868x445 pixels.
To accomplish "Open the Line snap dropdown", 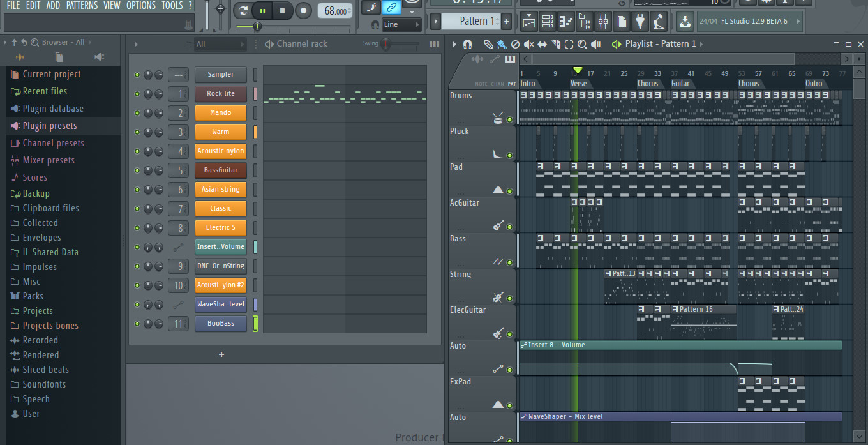I will coord(401,24).
